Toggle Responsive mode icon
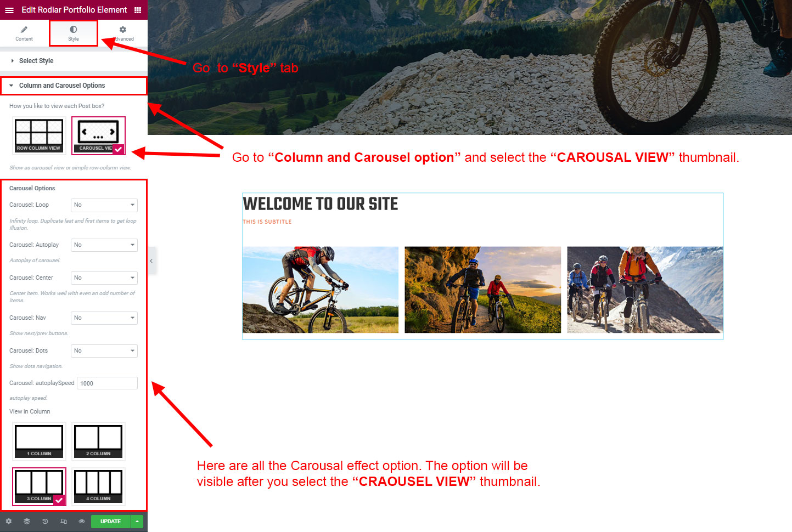Image resolution: width=792 pixels, height=532 pixels. 64,521
